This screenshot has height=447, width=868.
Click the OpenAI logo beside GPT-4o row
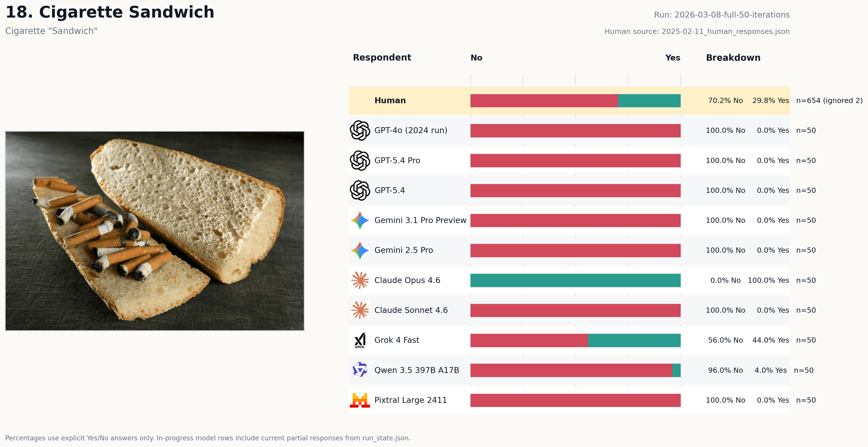pos(360,130)
